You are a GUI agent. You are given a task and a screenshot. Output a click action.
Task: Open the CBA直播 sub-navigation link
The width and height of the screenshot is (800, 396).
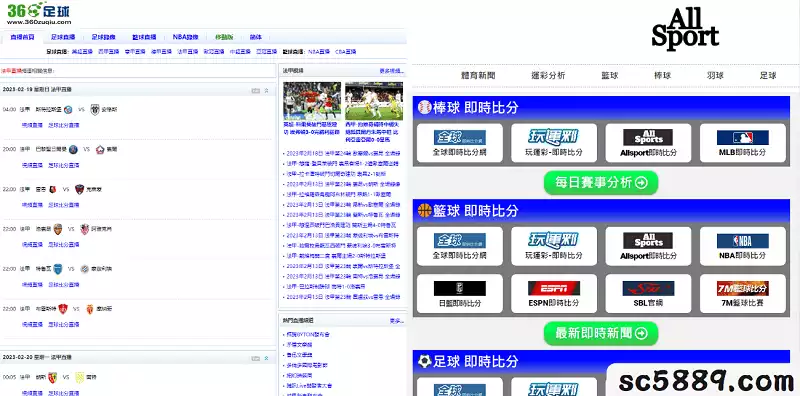(345, 52)
